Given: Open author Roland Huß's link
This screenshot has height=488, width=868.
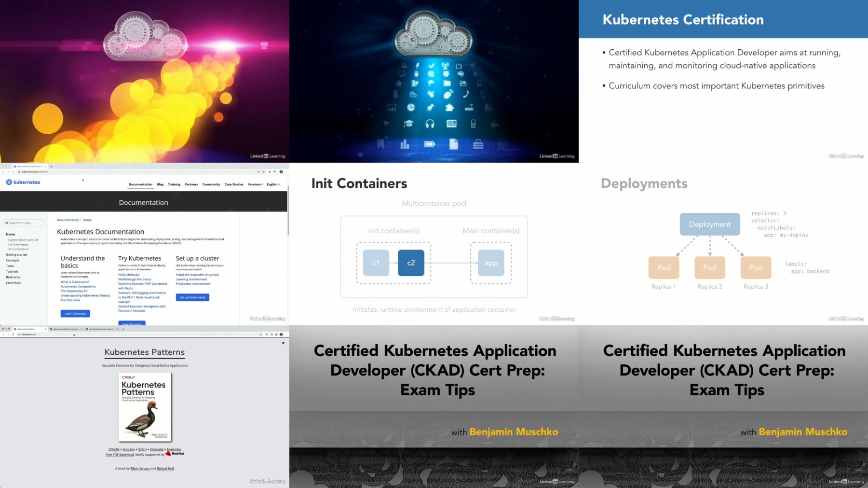Looking at the screenshot, I should 165,469.
